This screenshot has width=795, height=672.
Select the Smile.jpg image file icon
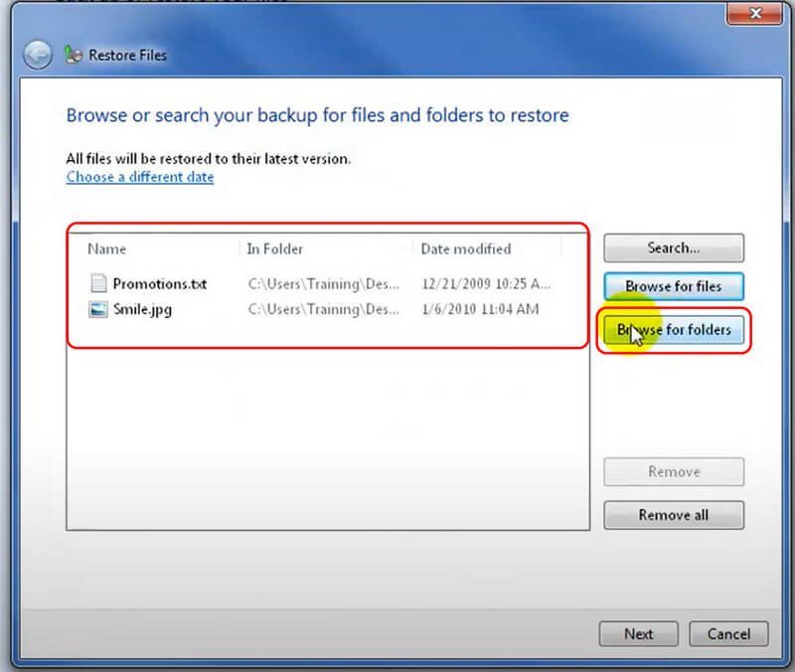click(97, 309)
